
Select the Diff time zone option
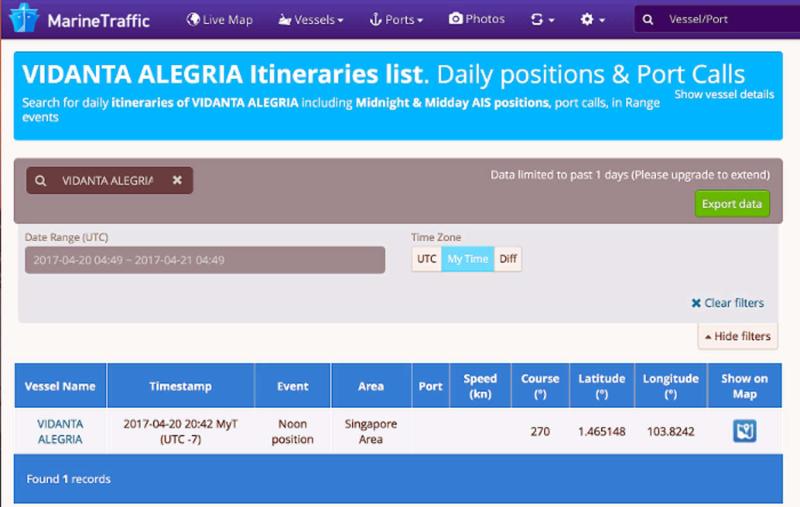coord(508,259)
